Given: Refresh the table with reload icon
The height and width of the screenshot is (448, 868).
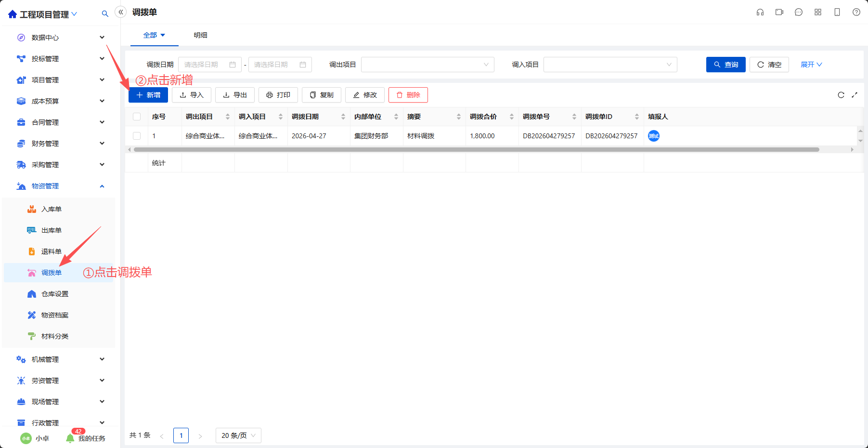Looking at the screenshot, I should click(841, 95).
